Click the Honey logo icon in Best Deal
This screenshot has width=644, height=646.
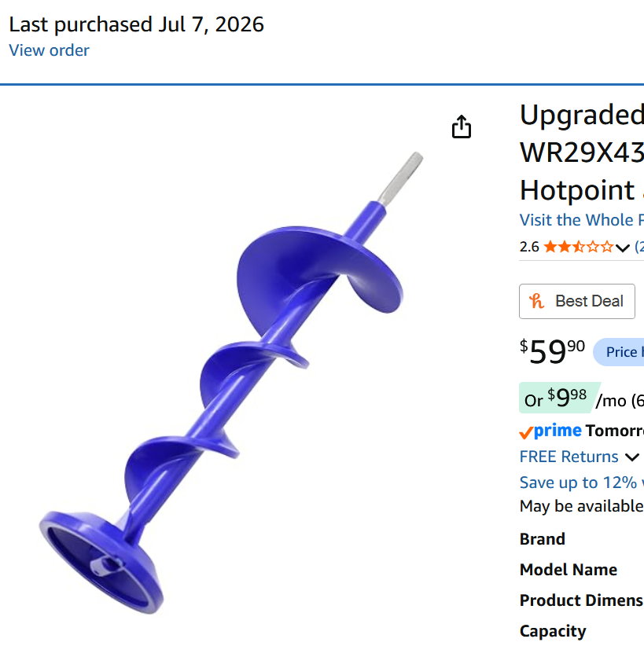click(x=537, y=301)
